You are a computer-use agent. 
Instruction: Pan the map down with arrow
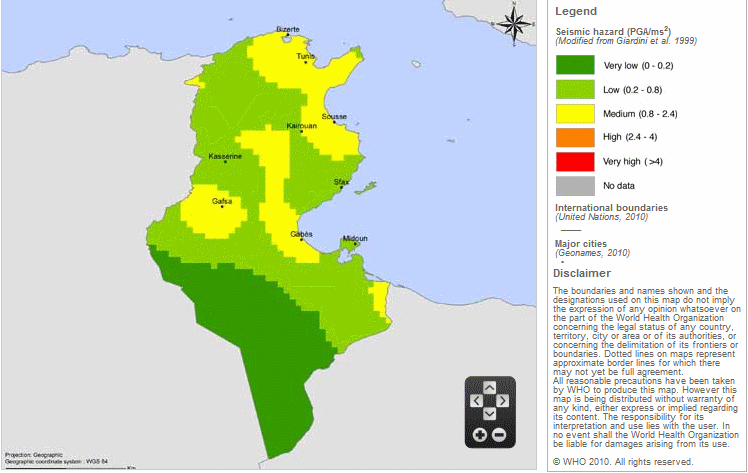click(489, 413)
